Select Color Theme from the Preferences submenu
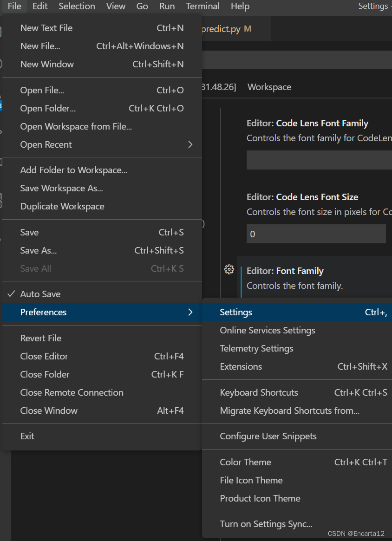Screen dimensions: 392x541 tap(245, 462)
